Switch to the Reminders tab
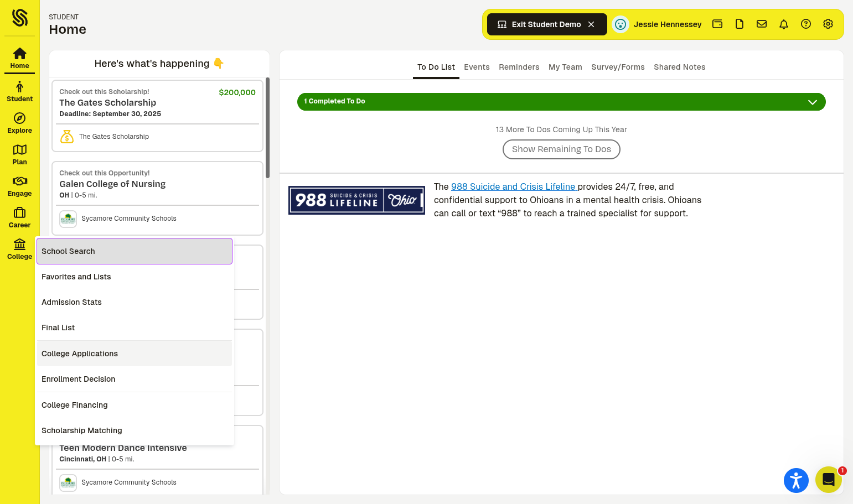The image size is (853, 504). [x=519, y=67]
